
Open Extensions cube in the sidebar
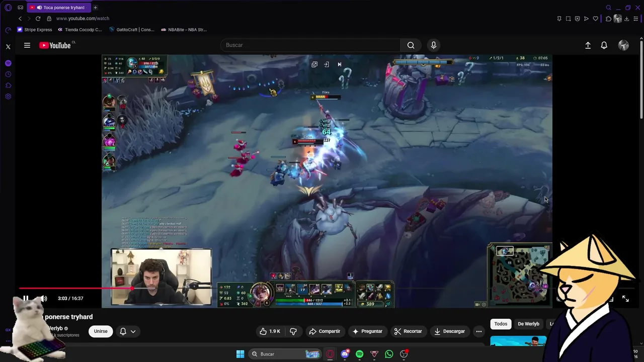(x=8, y=85)
